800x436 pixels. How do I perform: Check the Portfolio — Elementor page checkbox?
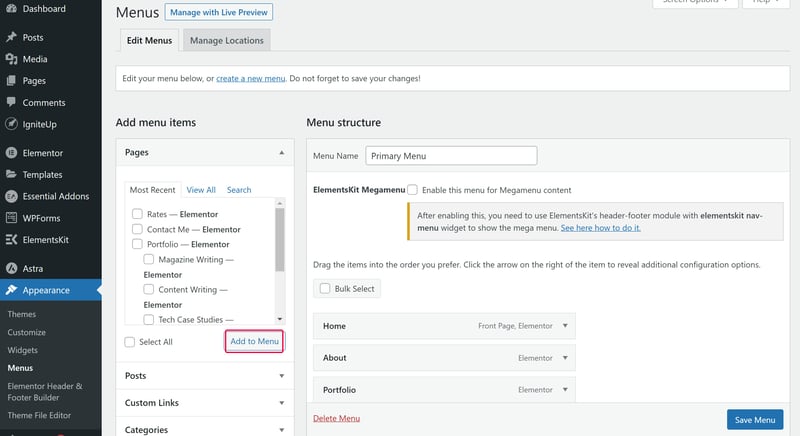click(137, 244)
